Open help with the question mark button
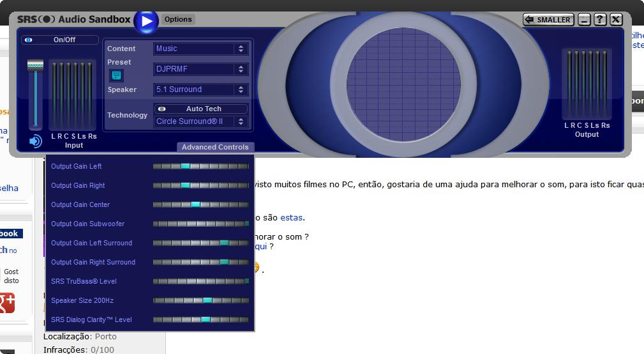The image size is (644, 354). (x=600, y=19)
